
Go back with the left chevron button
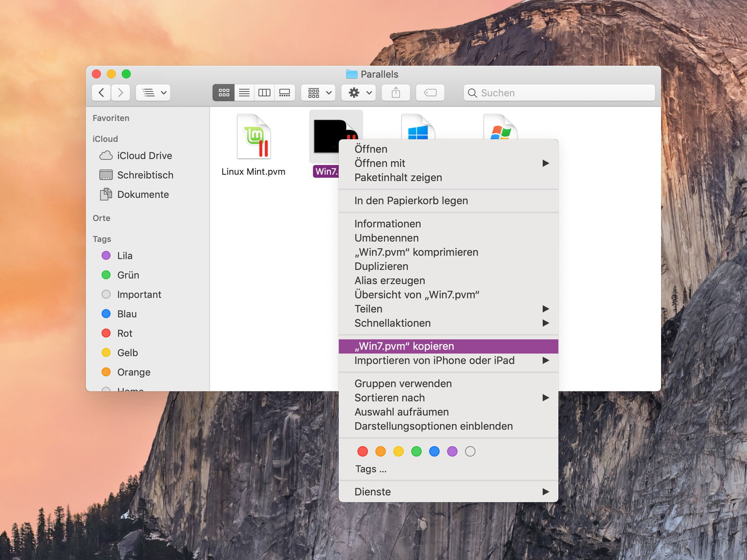(x=101, y=92)
